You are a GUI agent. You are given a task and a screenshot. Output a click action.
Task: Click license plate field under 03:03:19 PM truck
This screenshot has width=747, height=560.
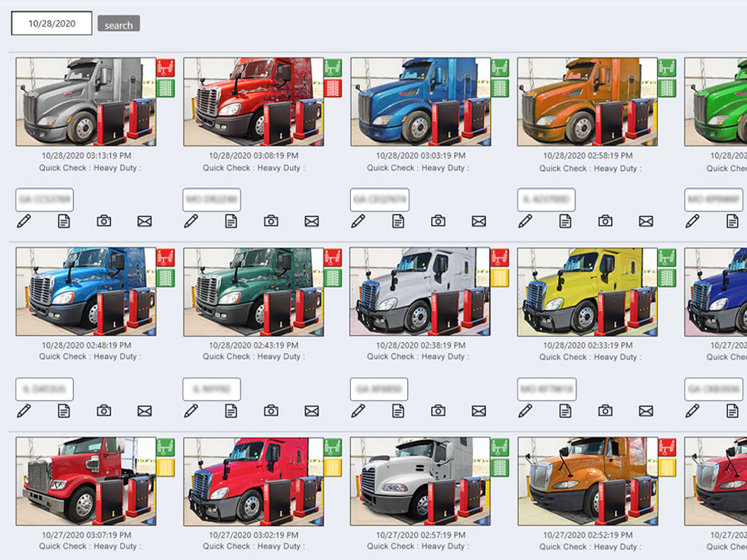(380, 200)
